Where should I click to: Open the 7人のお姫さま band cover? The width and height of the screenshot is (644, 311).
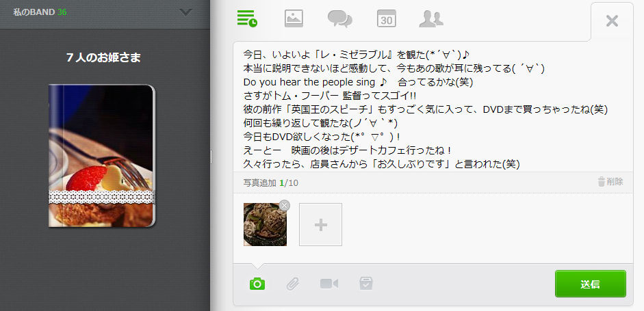tap(102, 156)
